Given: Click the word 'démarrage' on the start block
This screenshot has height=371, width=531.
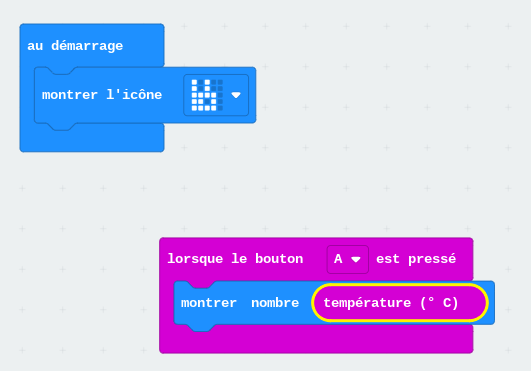Looking at the screenshot, I should [87, 46].
